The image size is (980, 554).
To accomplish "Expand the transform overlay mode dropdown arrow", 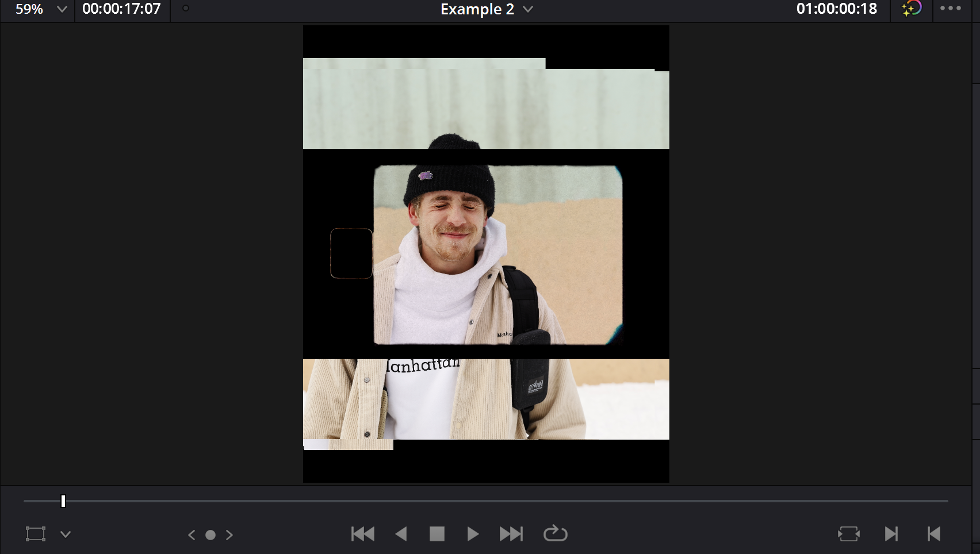I will (66, 534).
